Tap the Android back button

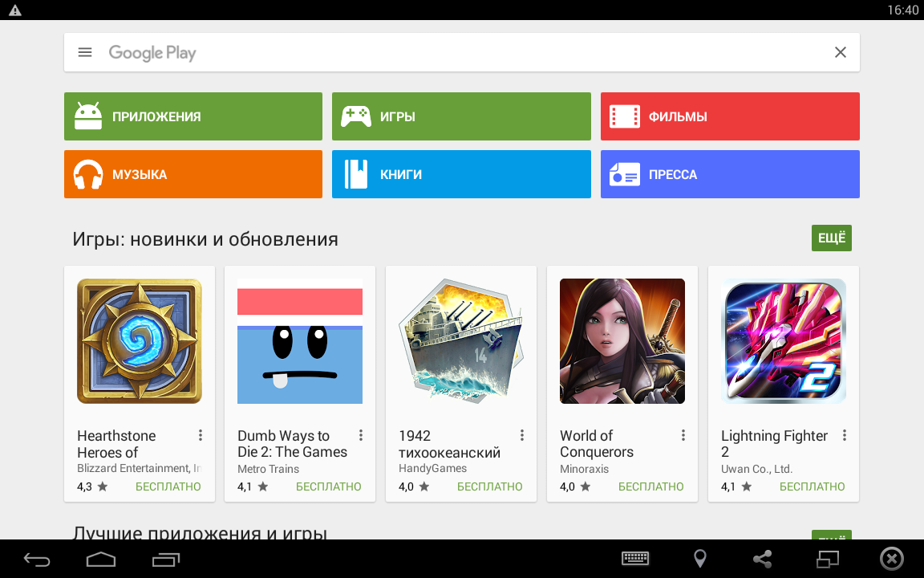(37, 559)
